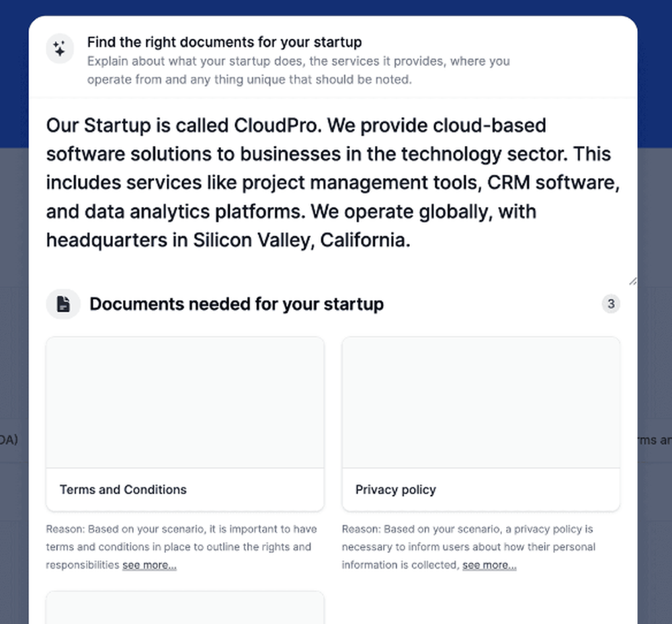672x624 pixels.
Task: Click the 'Documents needed for your startup' heading
Action: (237, 304)
